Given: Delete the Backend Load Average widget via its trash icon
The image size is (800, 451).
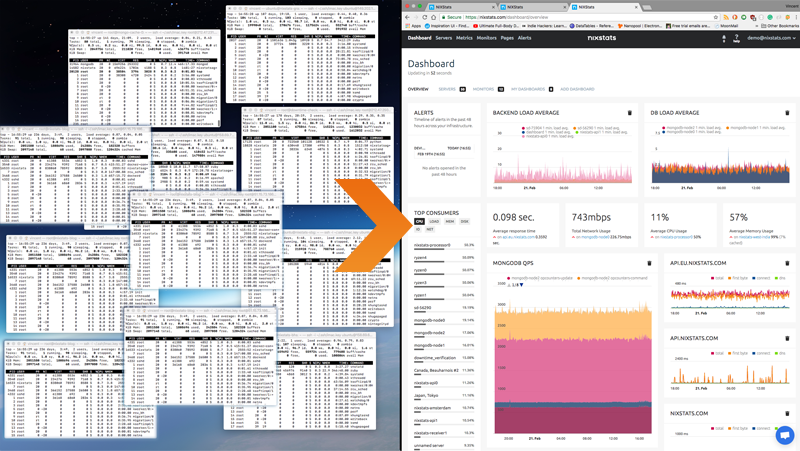Looking at the screenshot, I should [x=629, y=113].
